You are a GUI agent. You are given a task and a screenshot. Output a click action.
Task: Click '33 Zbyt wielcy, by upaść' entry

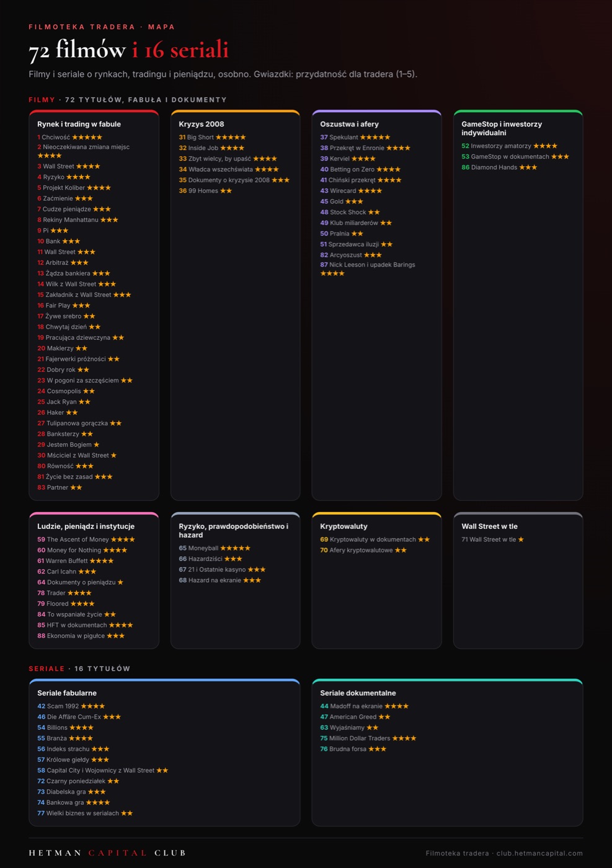tap(228, 159)
